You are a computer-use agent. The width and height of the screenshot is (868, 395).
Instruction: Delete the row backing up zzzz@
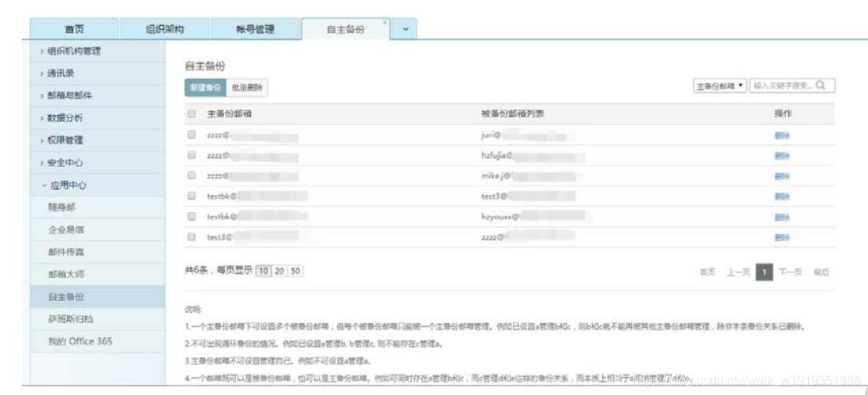click(x=783, y=237)
